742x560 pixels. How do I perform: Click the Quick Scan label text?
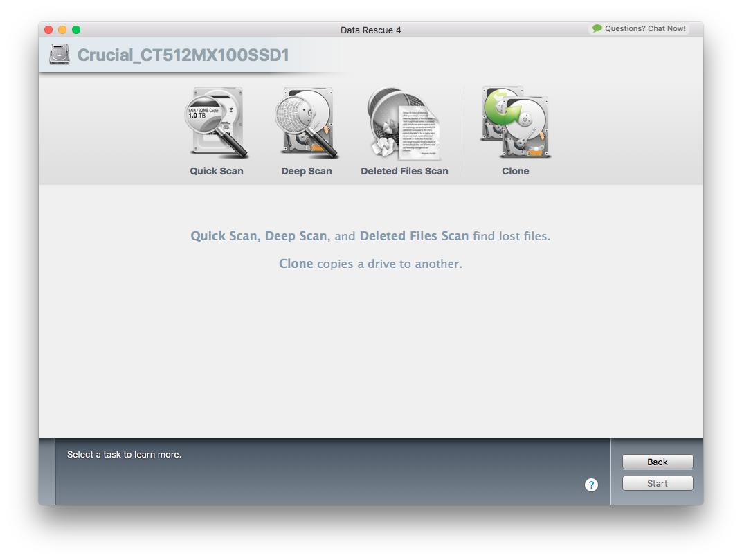pos(217,170)
